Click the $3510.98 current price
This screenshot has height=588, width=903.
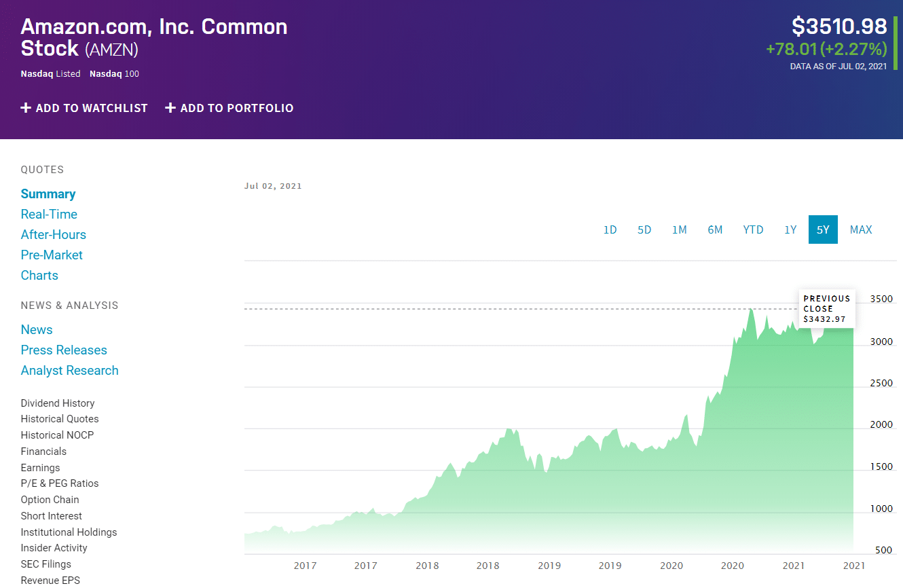(x=839, y=26)
